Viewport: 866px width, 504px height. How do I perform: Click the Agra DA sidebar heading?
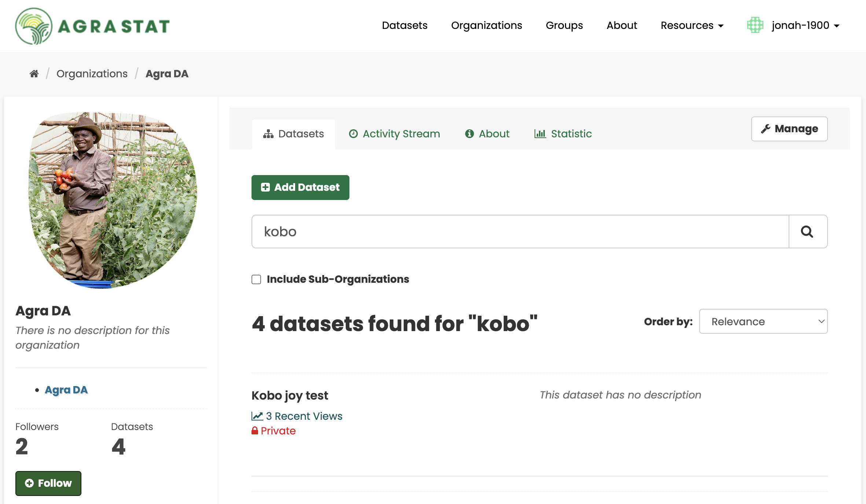tap(43, 311)
